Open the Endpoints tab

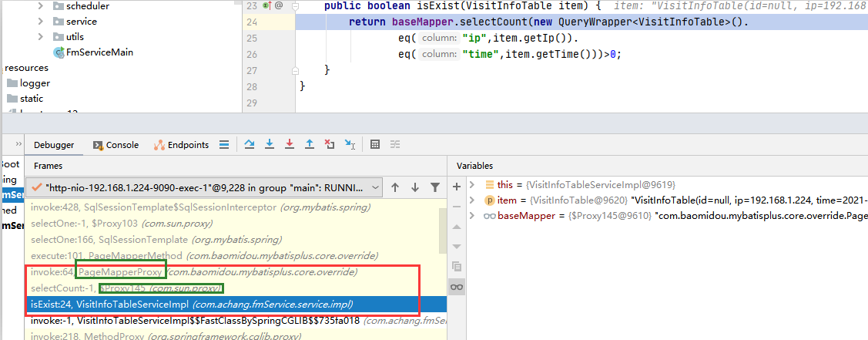pyautogui.click(x=181, y=144)
